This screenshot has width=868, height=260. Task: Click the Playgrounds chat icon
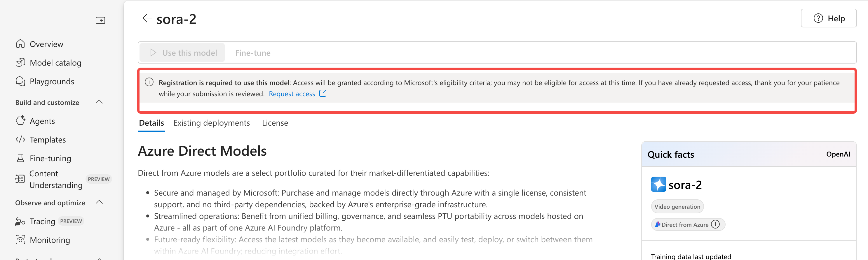click(x=20, y=81)
